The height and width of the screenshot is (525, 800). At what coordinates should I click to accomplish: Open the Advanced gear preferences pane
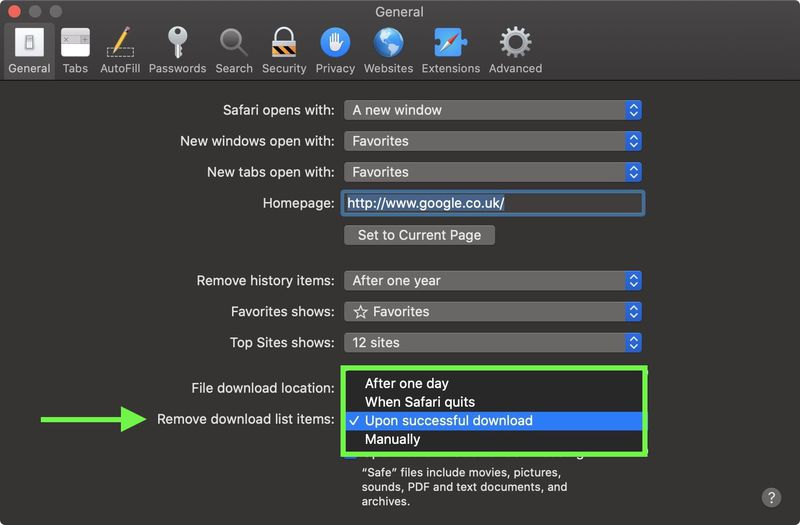point(515,51)
